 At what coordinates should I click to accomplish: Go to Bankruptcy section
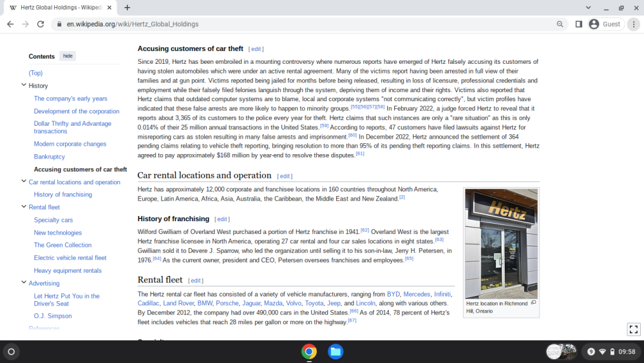coord(50,157)
